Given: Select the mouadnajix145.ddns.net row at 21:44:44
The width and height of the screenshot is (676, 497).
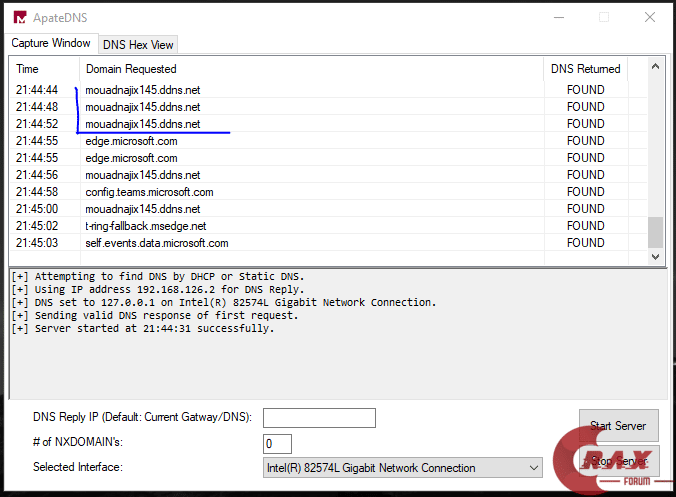Looking at the screenshot, I should coord(142,90).
